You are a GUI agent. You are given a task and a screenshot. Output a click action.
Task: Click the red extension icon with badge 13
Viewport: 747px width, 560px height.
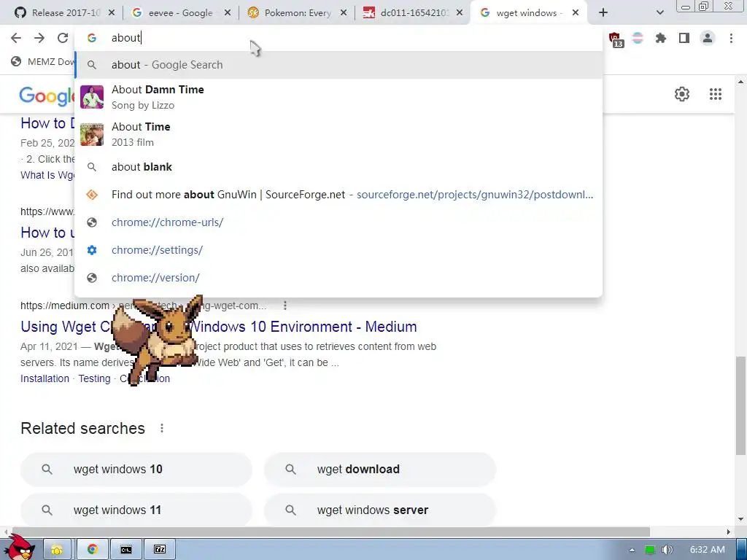pos(616,39)
